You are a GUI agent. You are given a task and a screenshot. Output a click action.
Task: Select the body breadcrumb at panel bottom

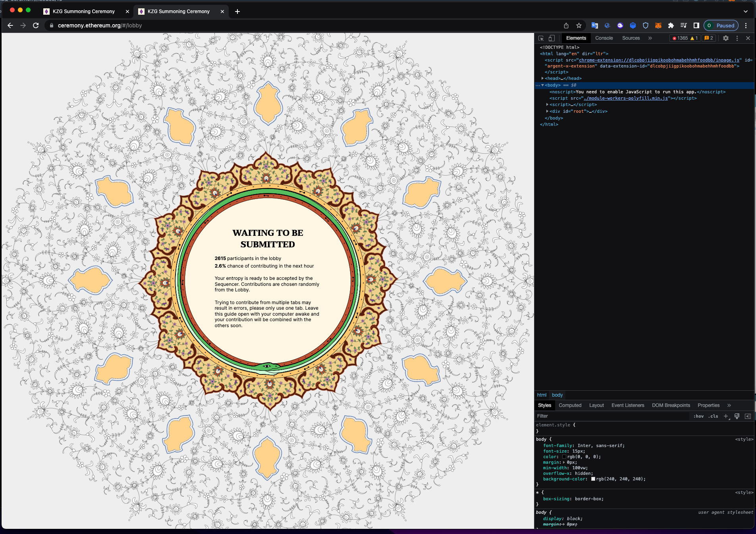coord(557,395)
